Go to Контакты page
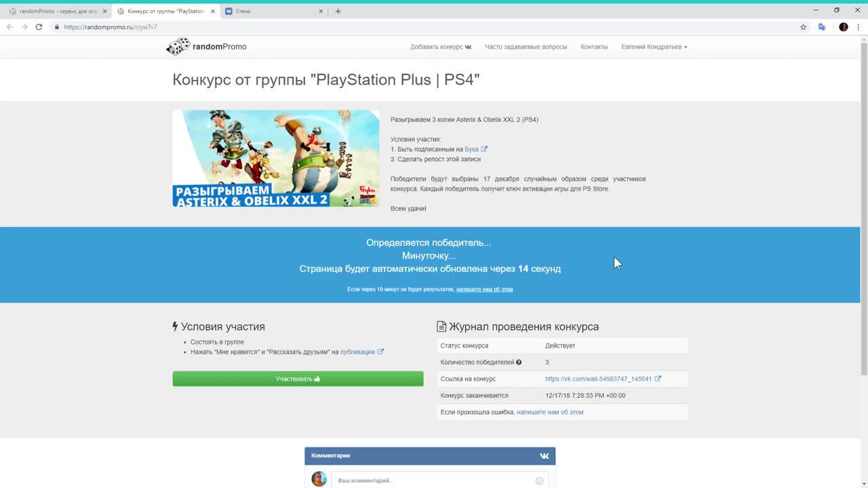The width and height of the screenshot is (868, 488). pyautogui.click(x=594, y=47)
